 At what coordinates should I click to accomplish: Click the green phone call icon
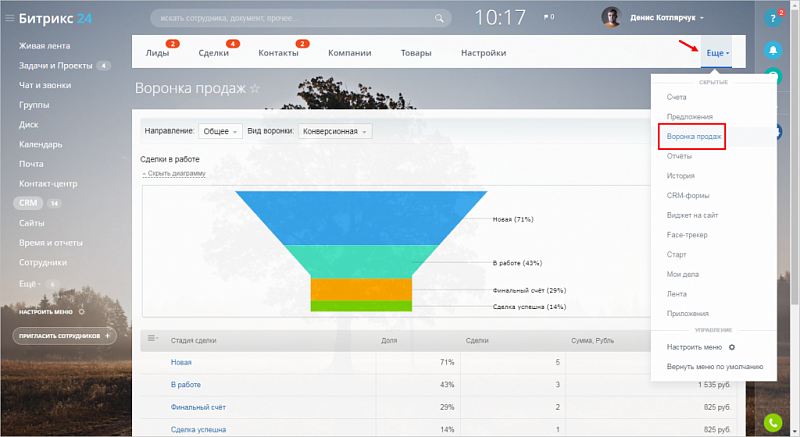click(772, 424)
